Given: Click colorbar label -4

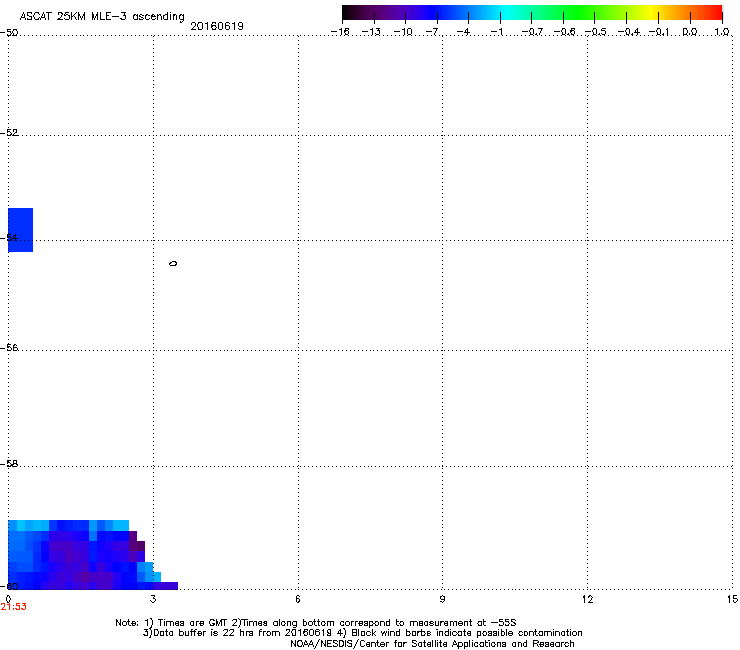Looking at the screenshot, I should coord(464,32).
